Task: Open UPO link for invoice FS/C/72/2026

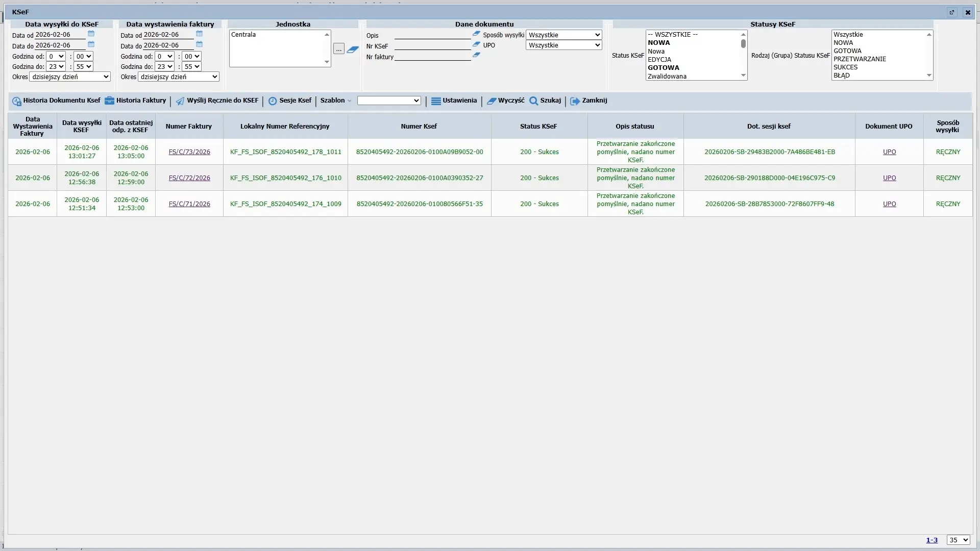Action: pos(889,178)
